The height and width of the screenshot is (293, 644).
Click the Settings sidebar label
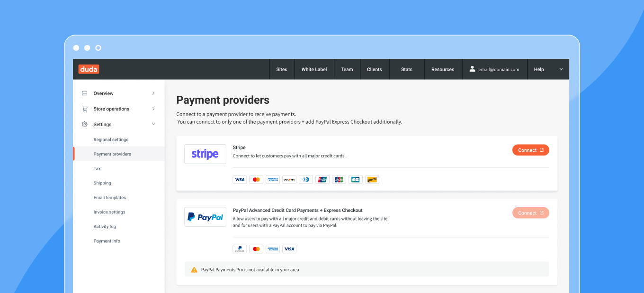click(x=102, y=124)
